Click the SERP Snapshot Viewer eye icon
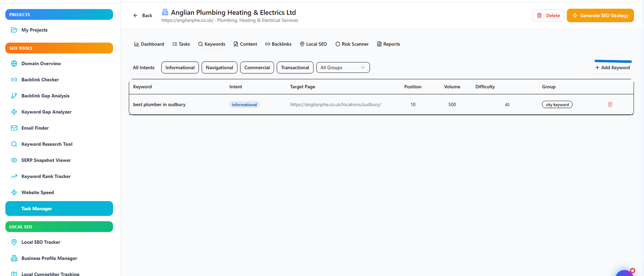The image size is (644, 276). click(x=14, y=160)
